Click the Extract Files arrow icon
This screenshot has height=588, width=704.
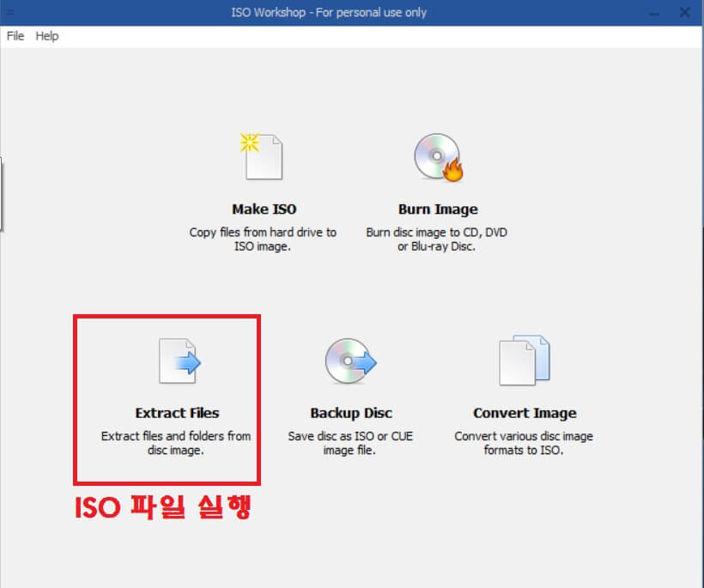pyautogui.click(x=179, y=361)
